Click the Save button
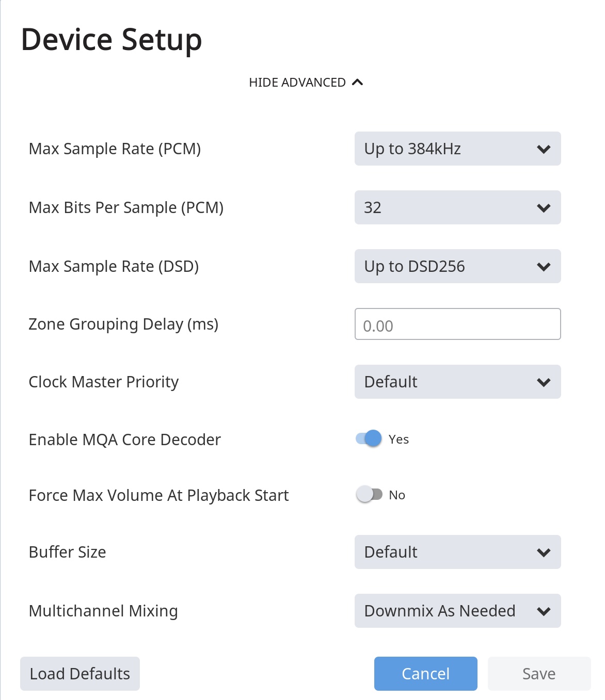605x700 pixels. pos(539,674)
